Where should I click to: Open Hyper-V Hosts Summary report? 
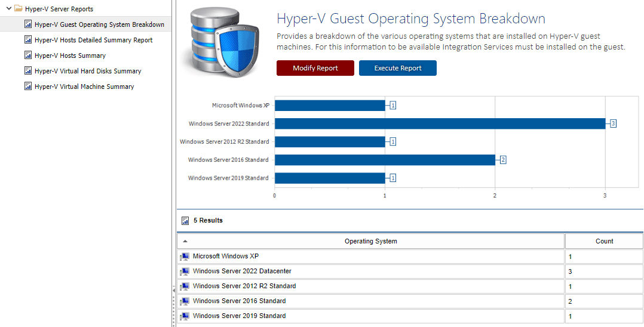70,55
